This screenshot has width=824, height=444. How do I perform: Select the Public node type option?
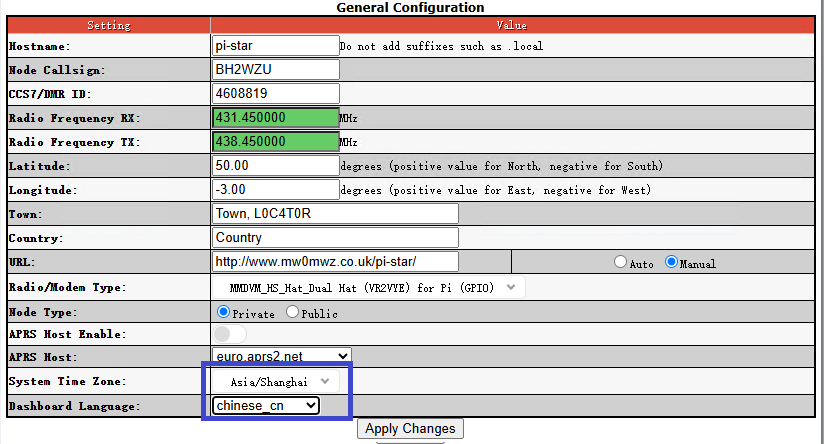(x=292, y=312)
